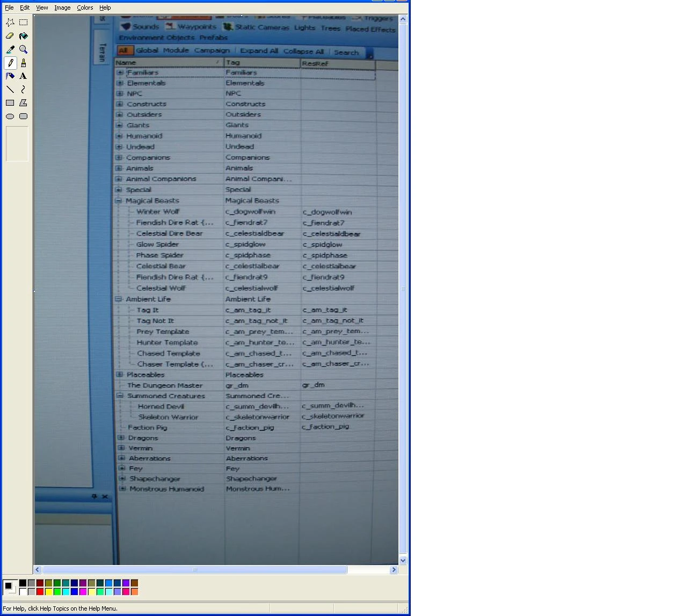Click the Static Cameras tab label
Image resolution: width=698 pixels, height=616 pixels.
[262, 27]
